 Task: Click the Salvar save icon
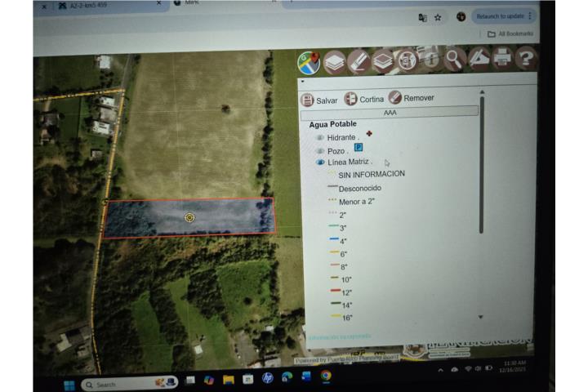pos(307,100)
